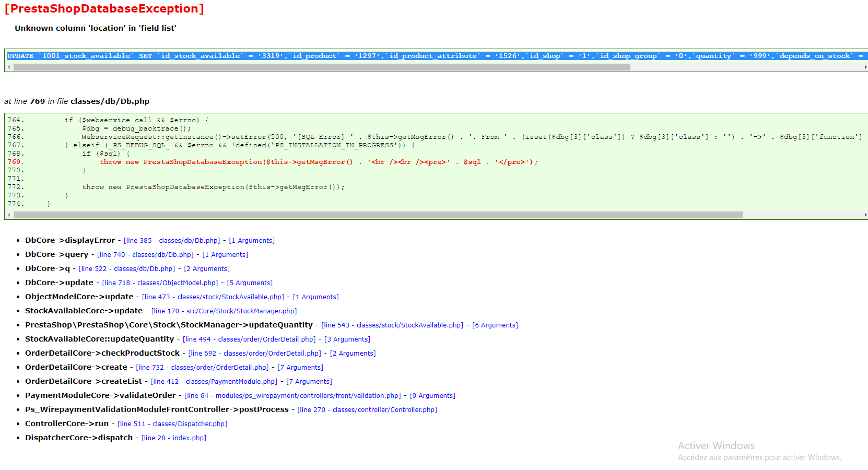Open line 543 classes/stock/StockAvailable.php link

pyautogui.click(x=392, y=325)
